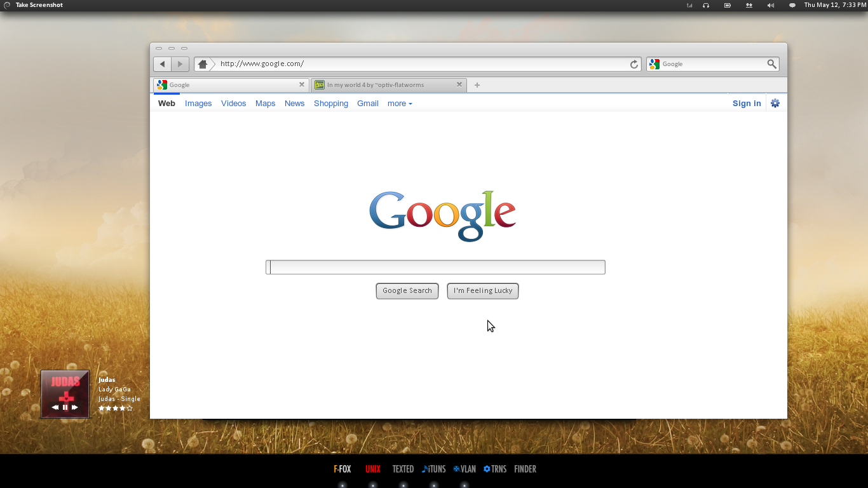Click the Judas album cover art
Viewport: 868px width, 488px height.
pyautogui.click(x=65, y=394)
